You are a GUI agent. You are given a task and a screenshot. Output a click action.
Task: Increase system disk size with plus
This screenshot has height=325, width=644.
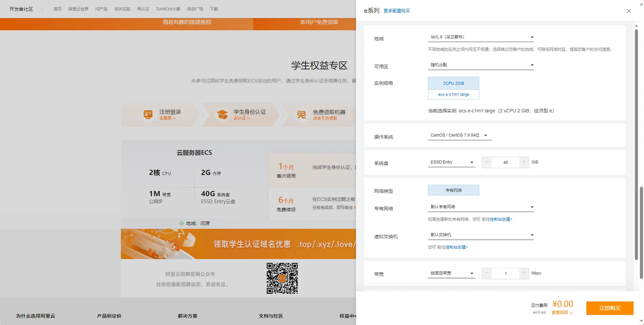coord(524,162)
